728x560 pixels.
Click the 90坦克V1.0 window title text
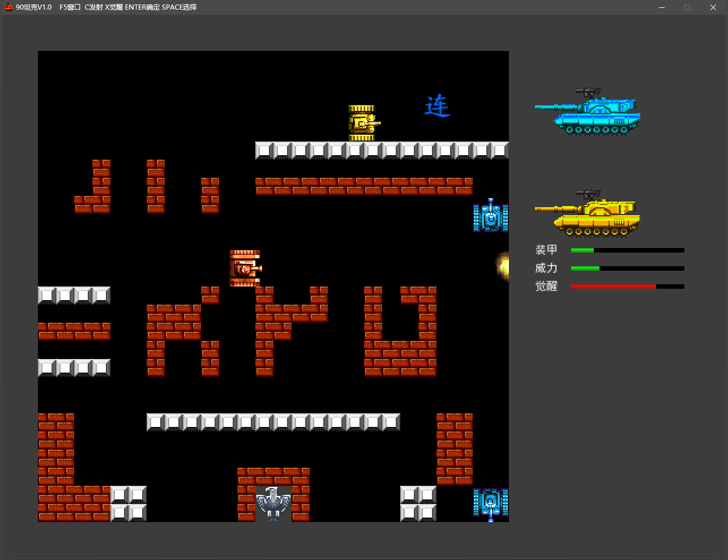34,7
